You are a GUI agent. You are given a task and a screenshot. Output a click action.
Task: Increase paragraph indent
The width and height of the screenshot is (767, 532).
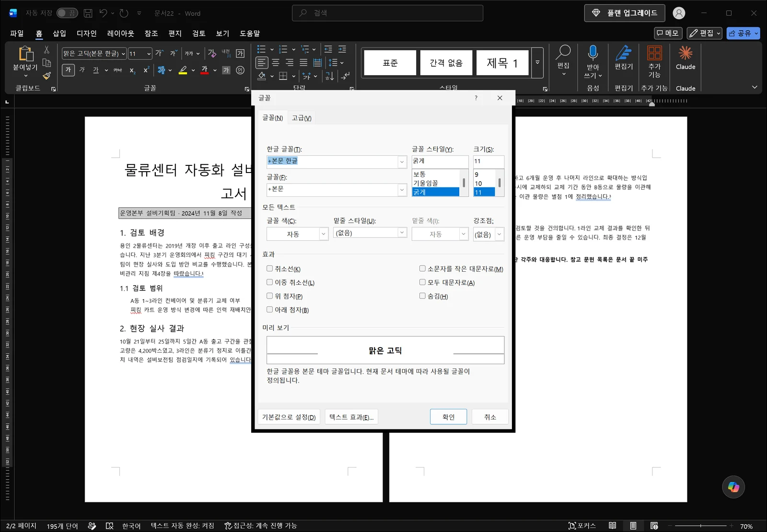pos(342,49)
